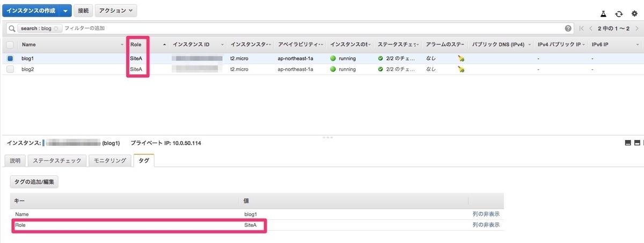The height and width of the screenshot is (243, 644).
Task: Click SiteA value in tags table
Action: coord(250,225)
